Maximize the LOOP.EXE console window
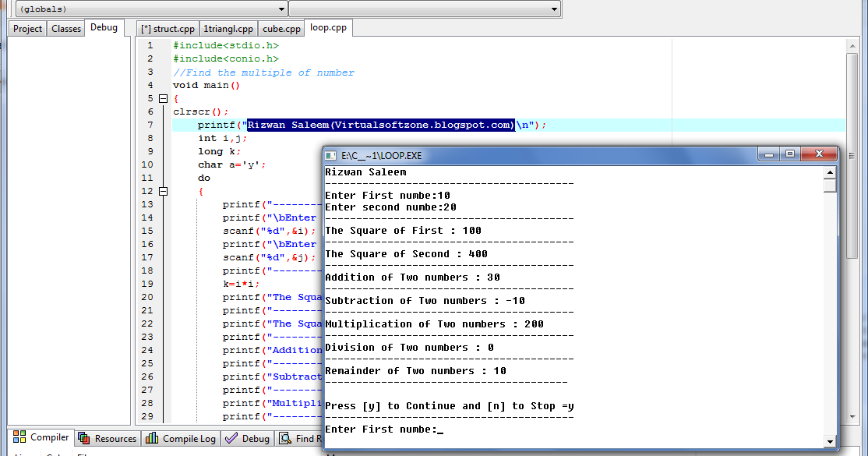The image size is (868, 456). (790, 154)
